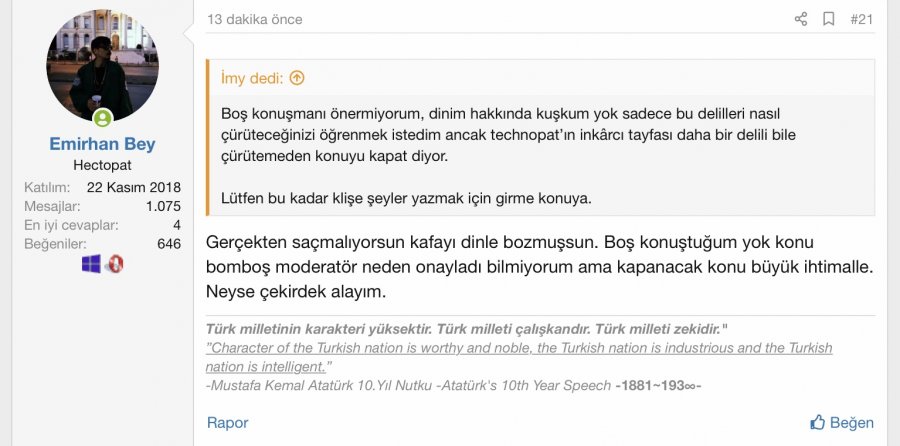Jump to the original post via the quote arrow icon
This screenshot has height=446, width=900.
pos(296,77)
